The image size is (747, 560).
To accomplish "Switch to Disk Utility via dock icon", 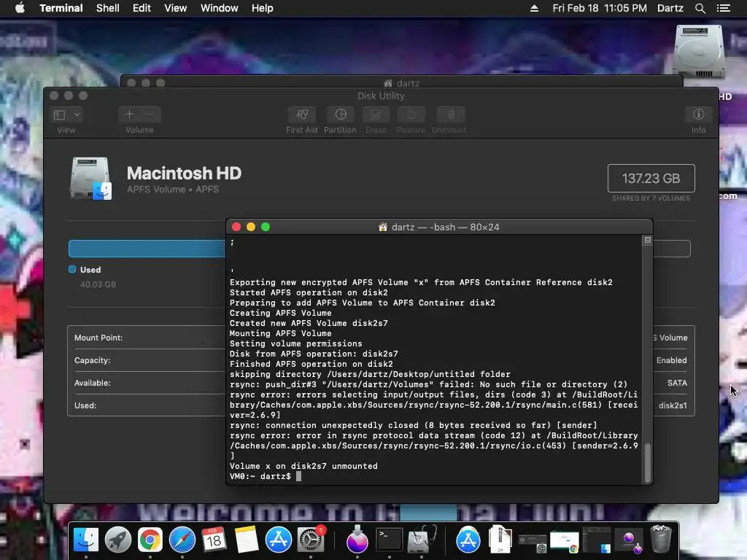I will [x=421, y=540].
